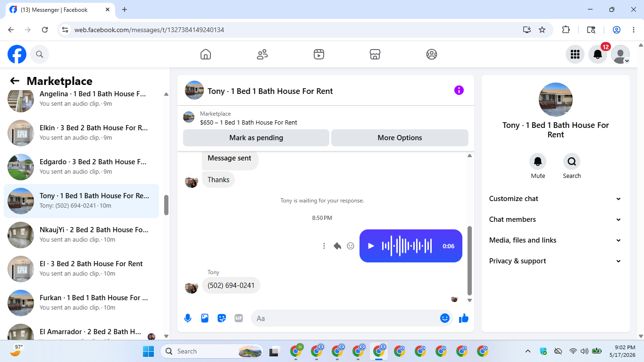Click the conversation list scrollbar thumb
Screen dimensions: 644x362
166,205
